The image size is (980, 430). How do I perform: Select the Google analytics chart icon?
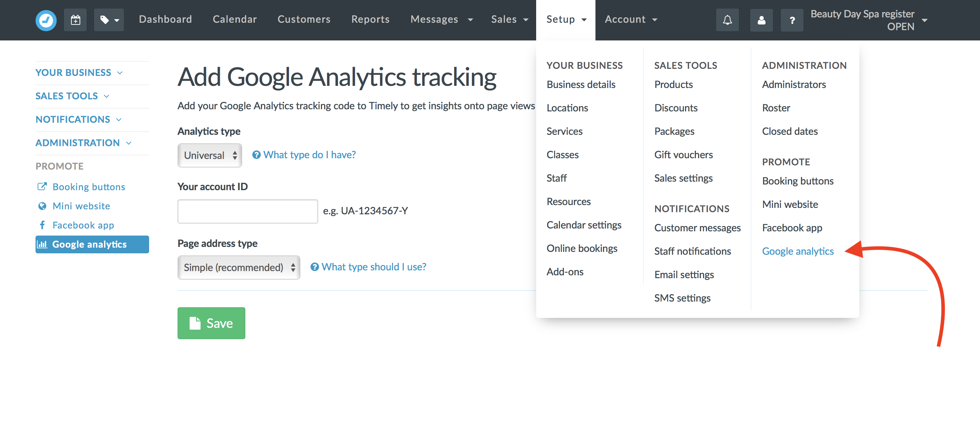[x=43, y=244]
